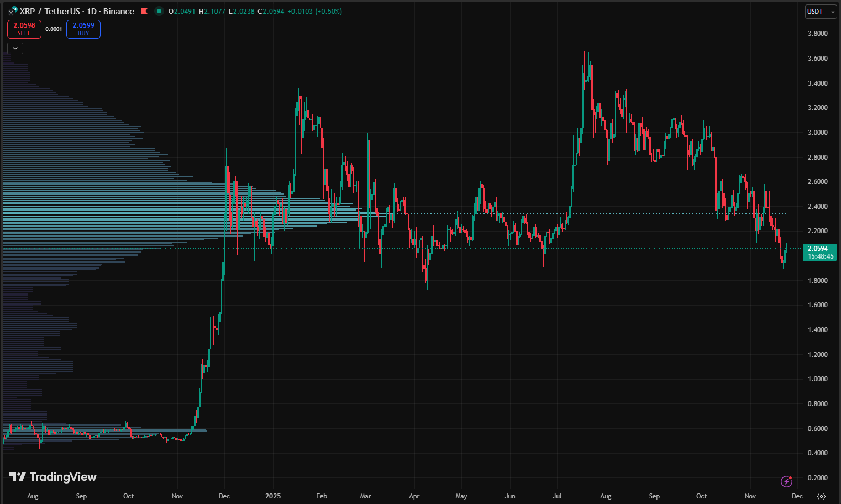Open the USDT currency dropdown

click(x=820, y=12)
